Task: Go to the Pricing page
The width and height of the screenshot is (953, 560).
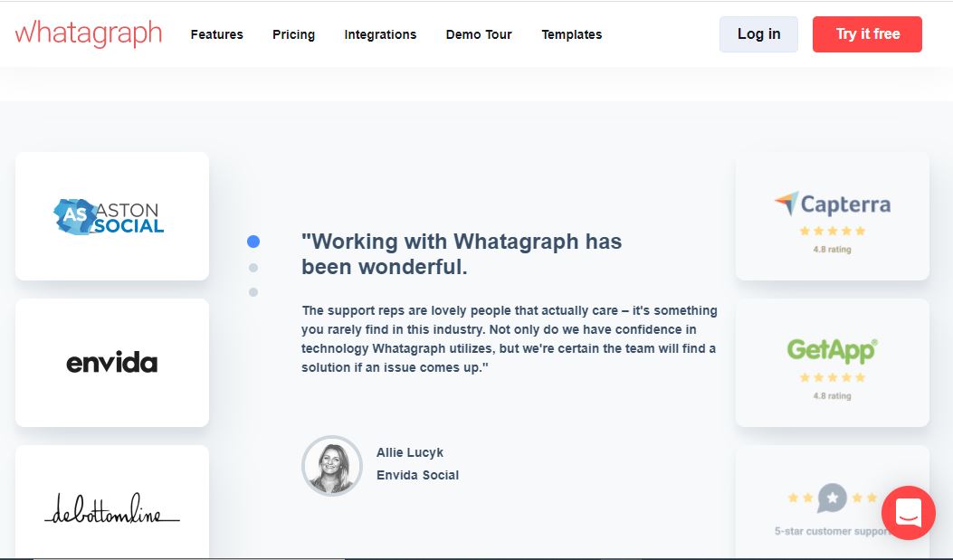Action: 293,34
